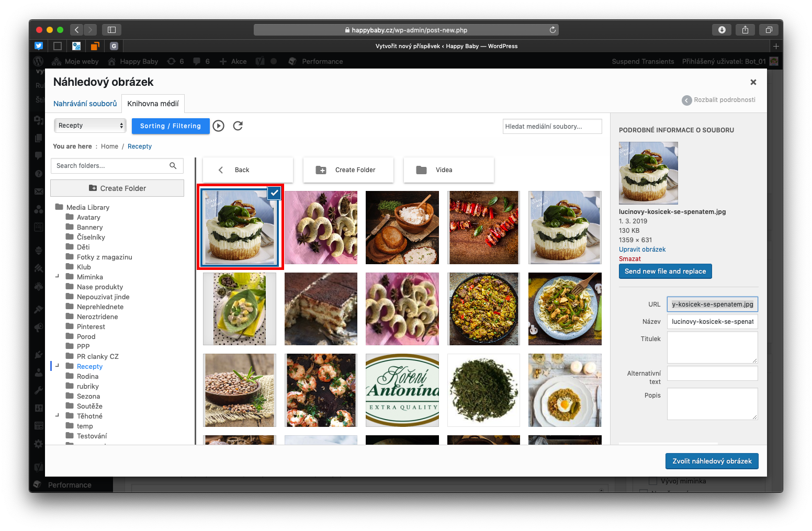Viewport: 812px width, 531px height.
Task: Show Safari downloads icon
Action: click(721, 30)
